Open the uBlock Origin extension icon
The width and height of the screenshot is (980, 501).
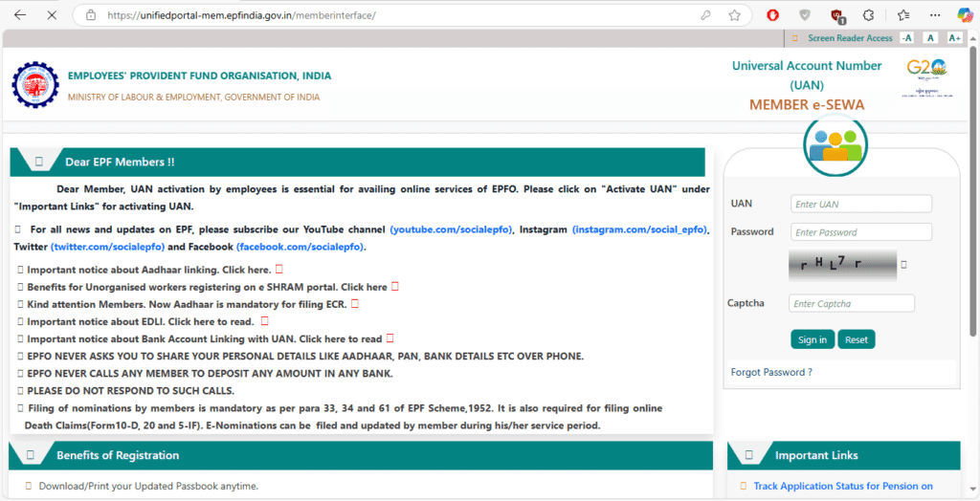click(836, 15)
